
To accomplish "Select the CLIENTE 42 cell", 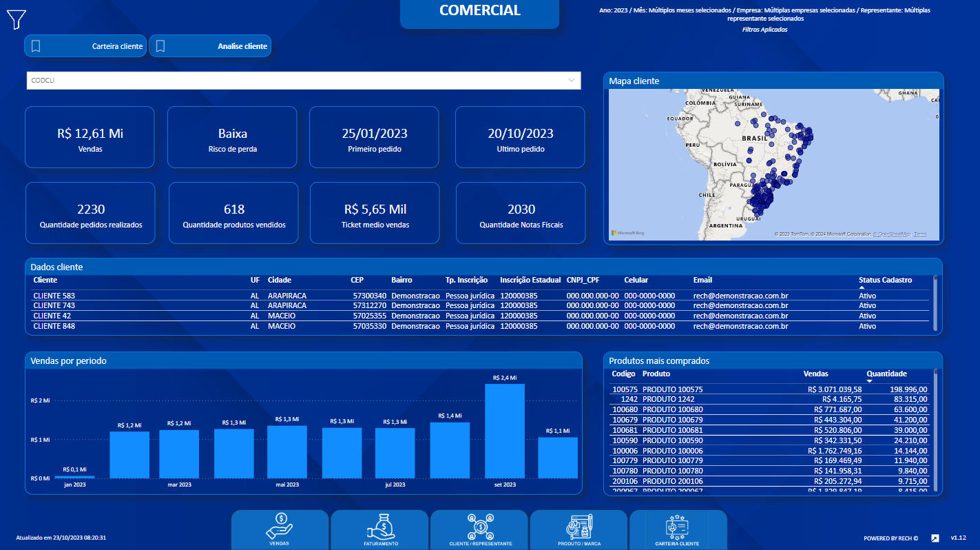I will 52,316.
